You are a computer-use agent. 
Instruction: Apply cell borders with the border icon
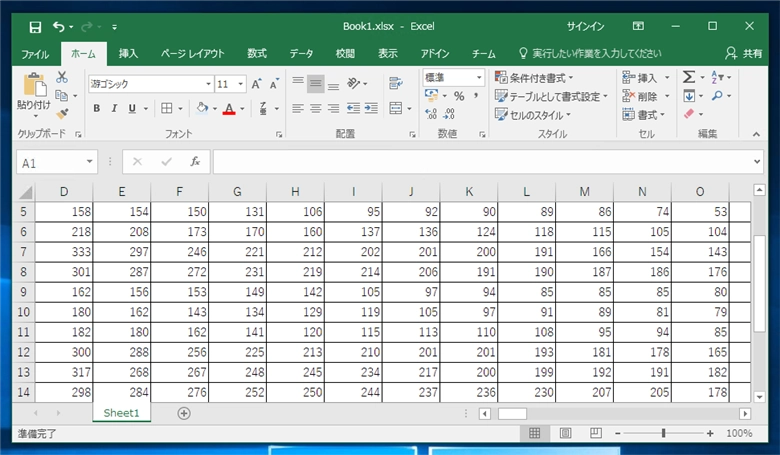pyautogui.click(x=167, y=108)
